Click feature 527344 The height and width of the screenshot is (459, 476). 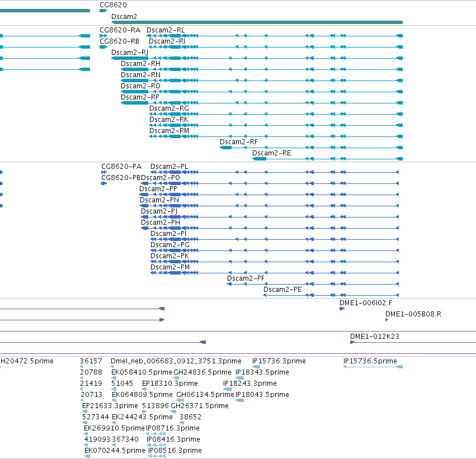click(x=95, y=417)
